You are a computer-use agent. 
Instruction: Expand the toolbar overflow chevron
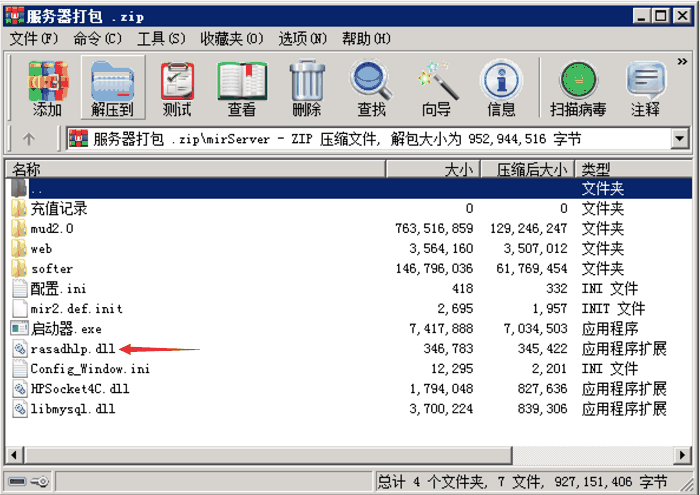(682, 62)
